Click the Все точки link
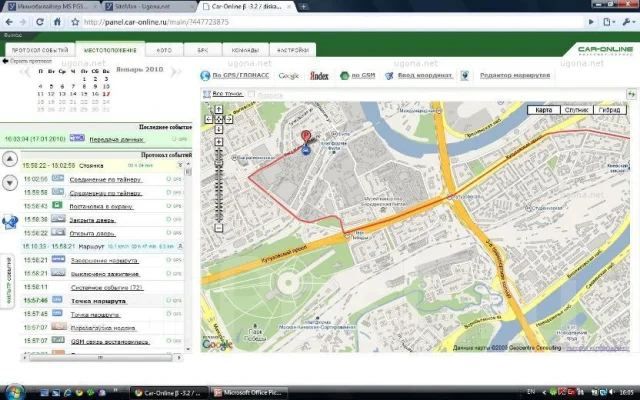 (227, 94)
